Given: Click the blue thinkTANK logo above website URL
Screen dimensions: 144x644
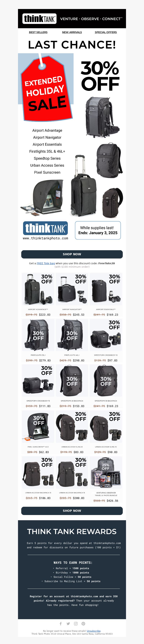Looking at the screenshot, I should 46,228.
